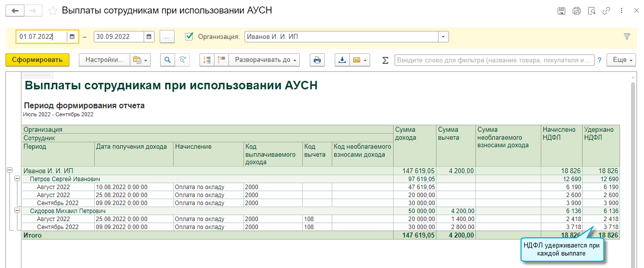Screen dimensions: 644x268
Task: Click the magnifier search icon
Action: [x=168, y=60]
